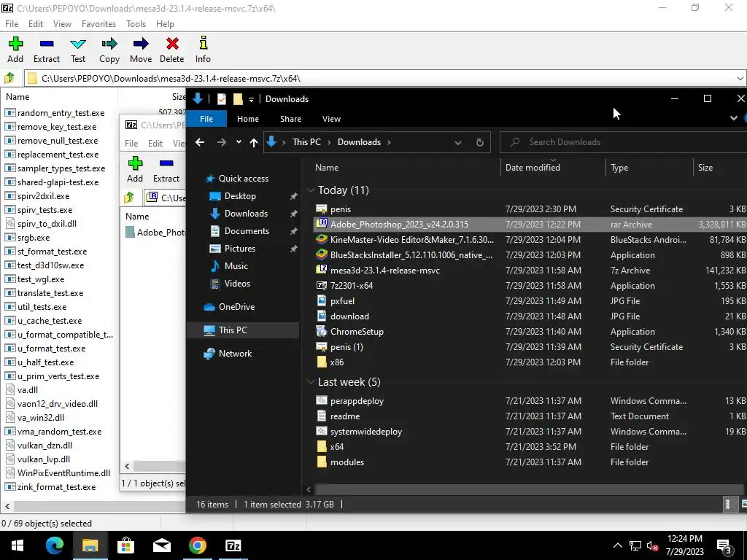Click Up arrow in File Explorer navigation
The width and height of the screenshot is (747, 560).
point(253,142)
